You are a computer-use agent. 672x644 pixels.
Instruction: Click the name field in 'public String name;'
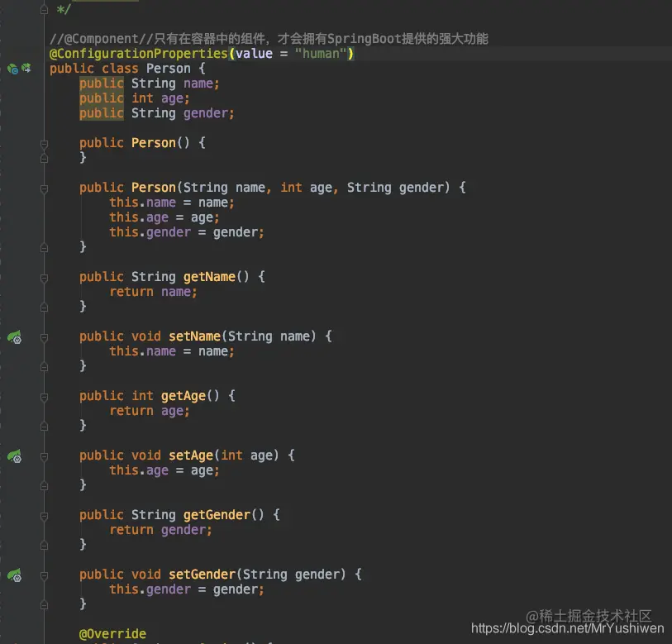[198, 83]
